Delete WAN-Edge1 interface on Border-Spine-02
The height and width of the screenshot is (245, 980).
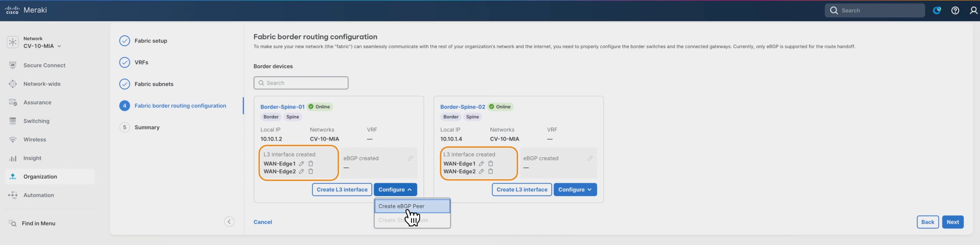491,163
